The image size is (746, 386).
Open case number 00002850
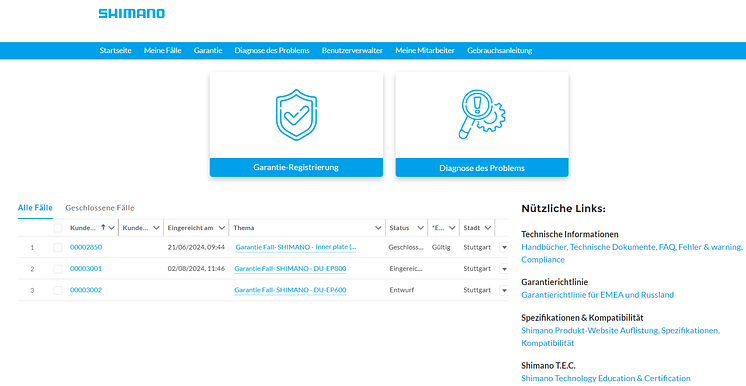point(86,247)
